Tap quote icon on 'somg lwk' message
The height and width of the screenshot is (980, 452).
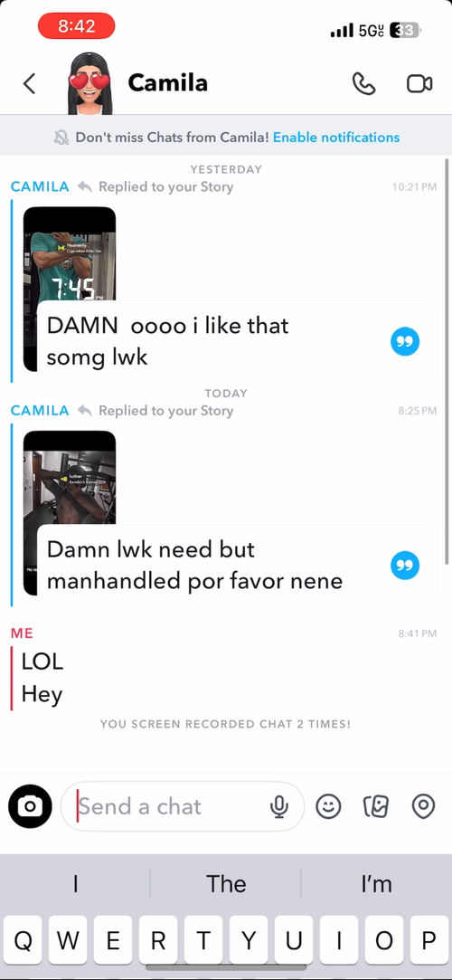(405, 342)
